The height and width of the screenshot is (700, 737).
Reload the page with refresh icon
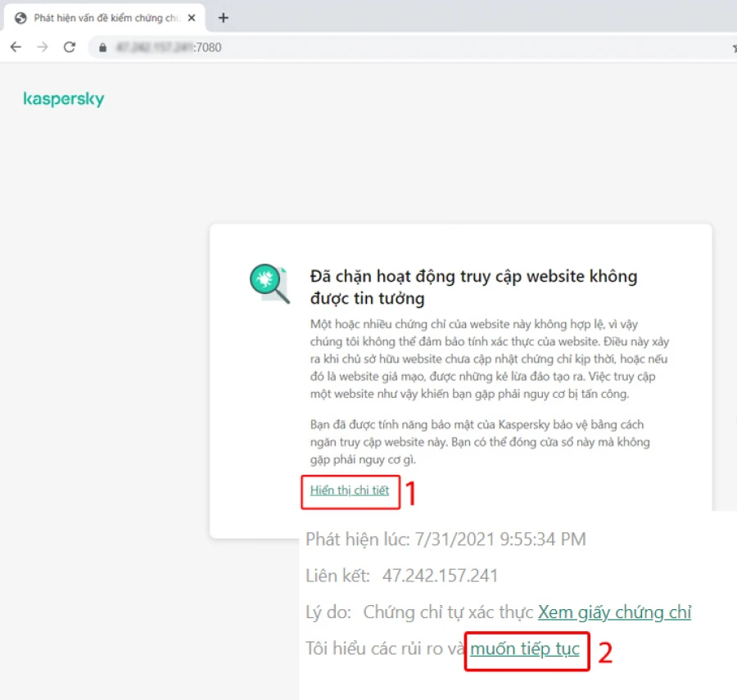[70, 47]
